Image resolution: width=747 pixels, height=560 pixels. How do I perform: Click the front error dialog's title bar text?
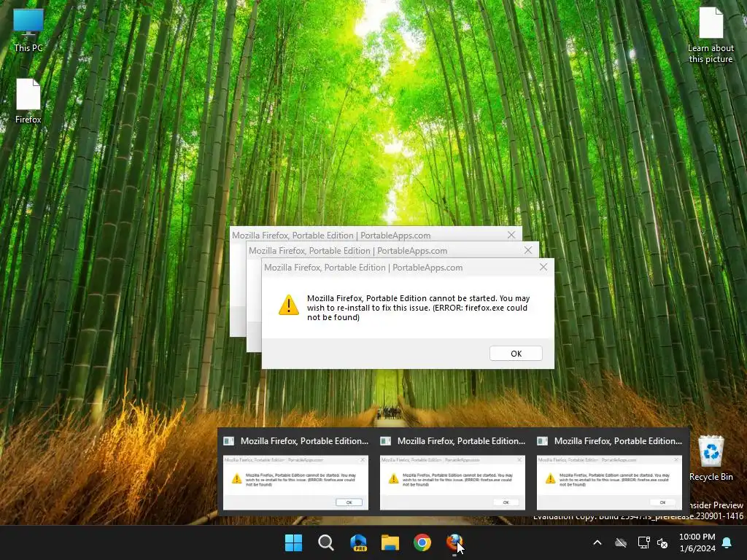click(363, 268)
